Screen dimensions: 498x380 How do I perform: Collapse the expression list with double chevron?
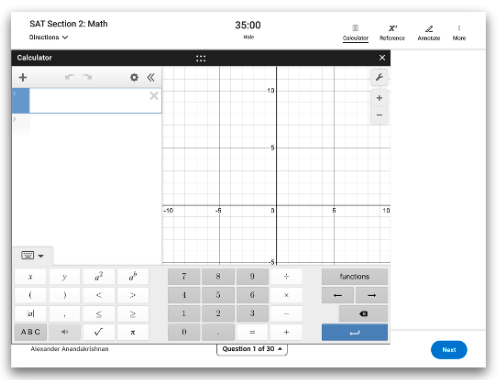(151, 78)
